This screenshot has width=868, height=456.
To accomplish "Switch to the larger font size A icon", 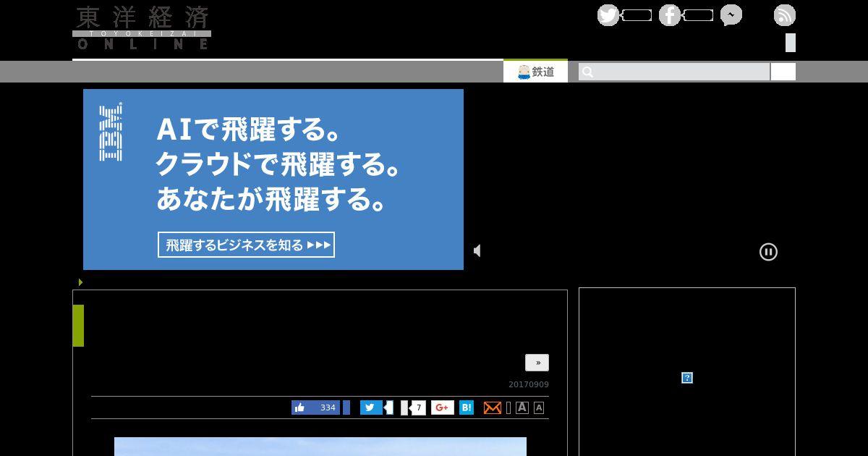I will (522, 408).
